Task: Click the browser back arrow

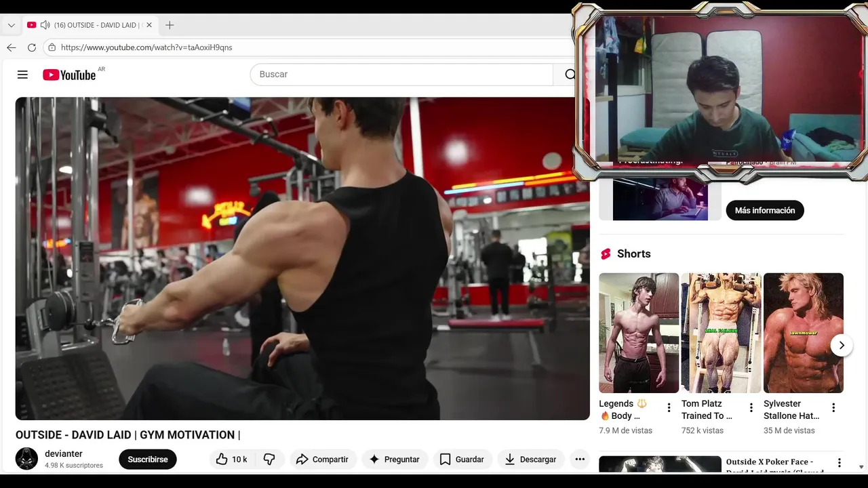Action: (11, 47)
